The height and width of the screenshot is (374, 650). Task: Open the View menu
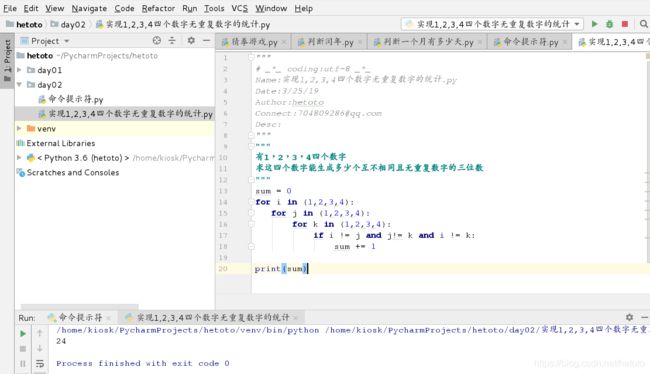[x=54, y=8]
